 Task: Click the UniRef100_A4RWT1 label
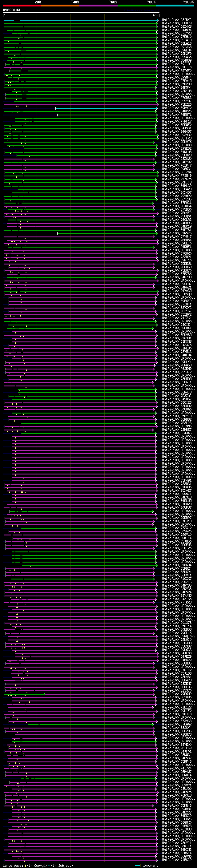point(177,115)
